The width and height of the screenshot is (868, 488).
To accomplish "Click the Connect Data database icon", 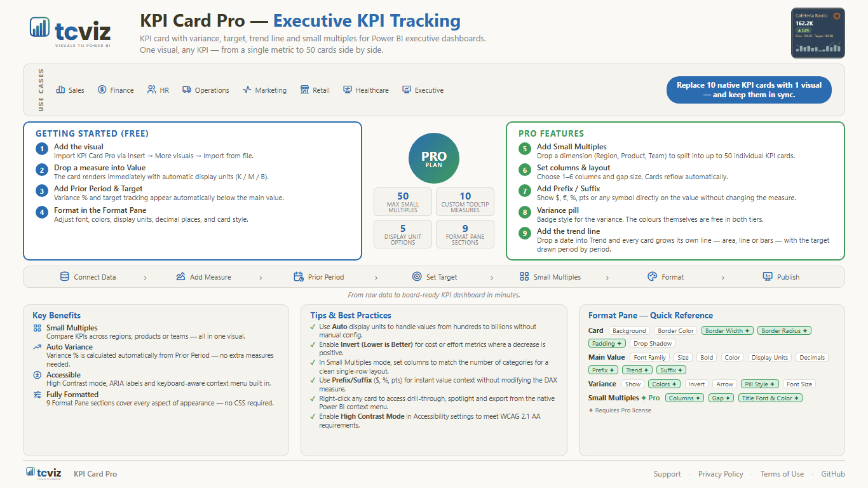I will [x=64, y=276].
